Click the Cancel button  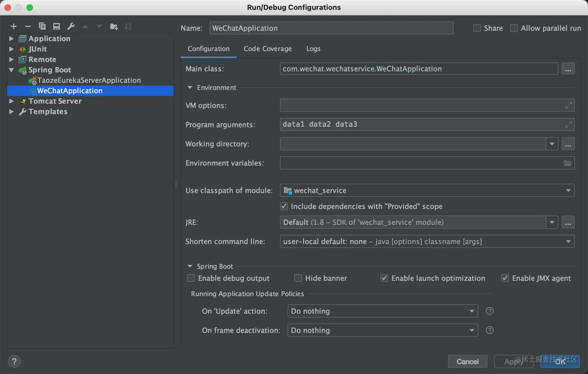[x=467, y=362]
